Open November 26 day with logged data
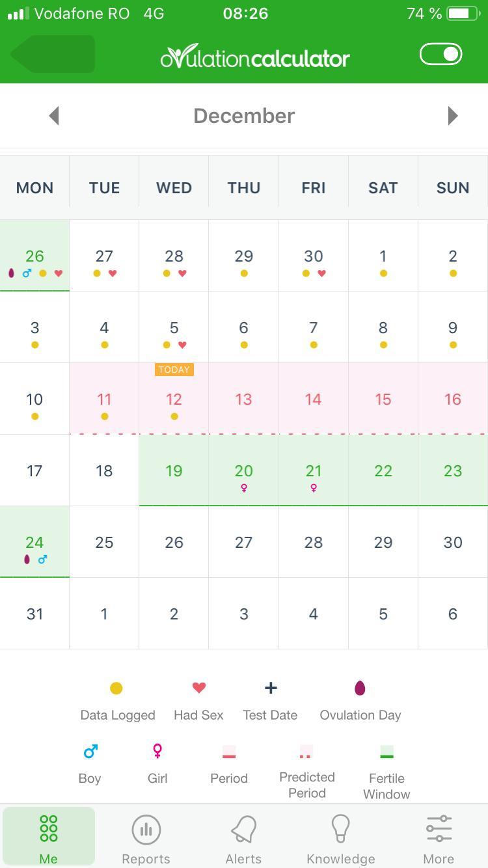The image size is (488, 868). click(34, 256)
